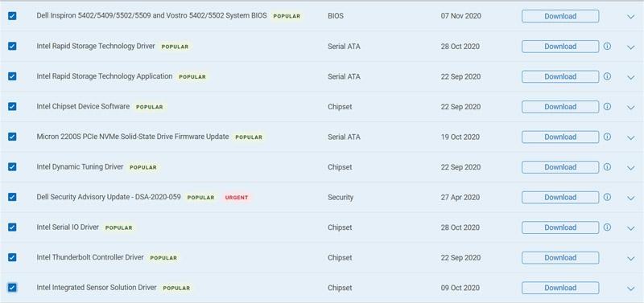Open info icon for Dell Security Advisory Update
644x303 pixels.
607,197
